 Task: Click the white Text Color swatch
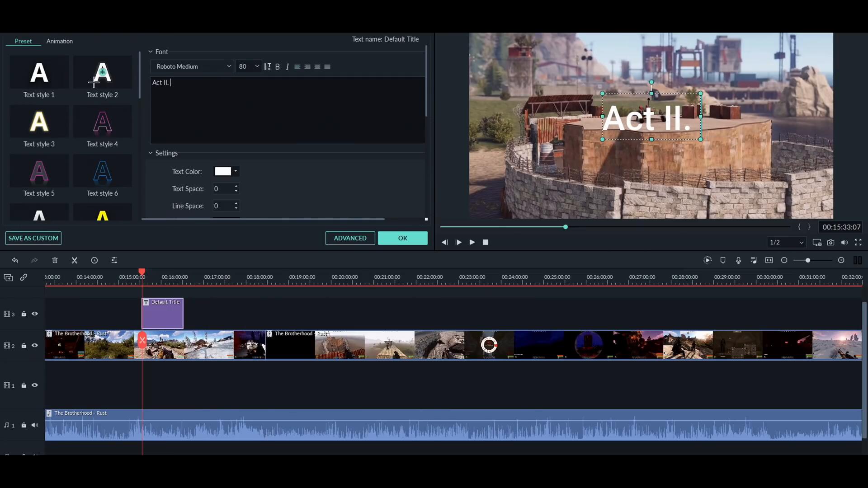tap(223, 171)
